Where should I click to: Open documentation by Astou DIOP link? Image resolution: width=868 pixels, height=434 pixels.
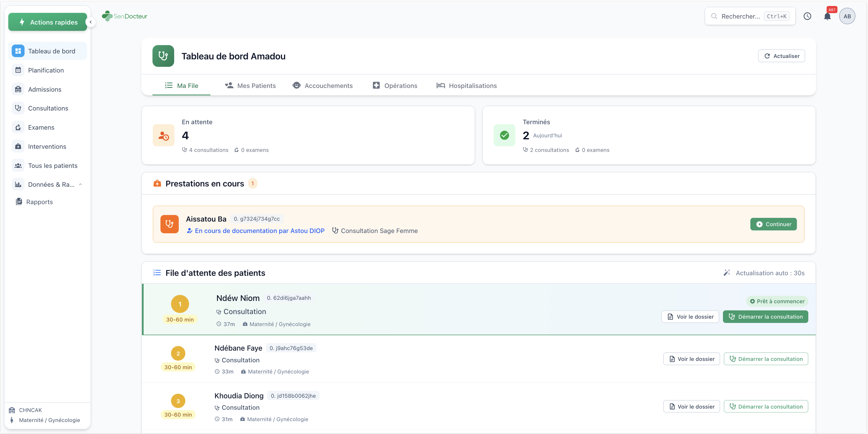click(x=260, y=231)
